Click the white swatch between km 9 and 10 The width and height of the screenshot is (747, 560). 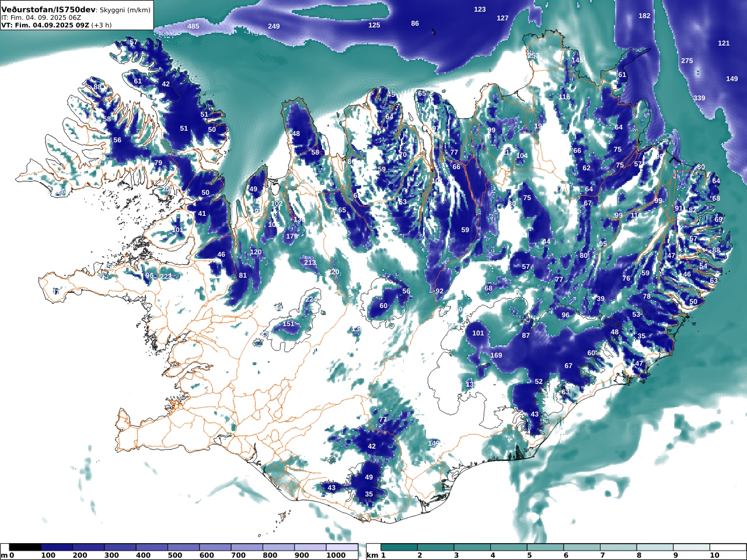tap(691, 547)
